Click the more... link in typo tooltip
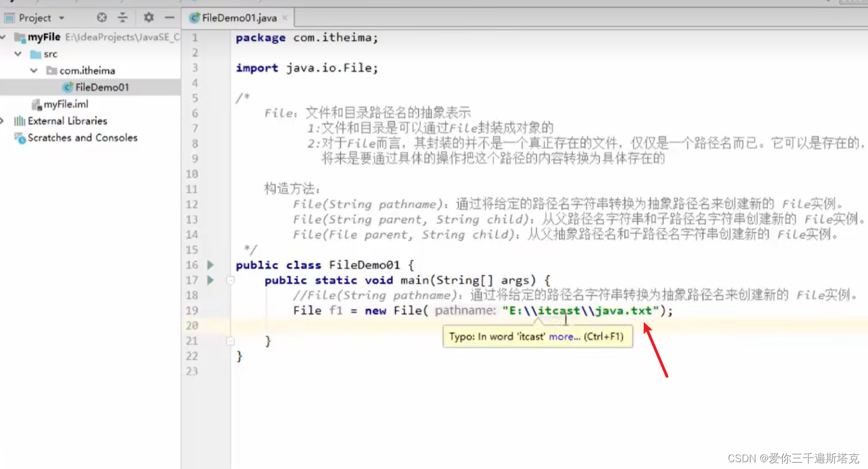The image size is (868, 469). point(564,336)
